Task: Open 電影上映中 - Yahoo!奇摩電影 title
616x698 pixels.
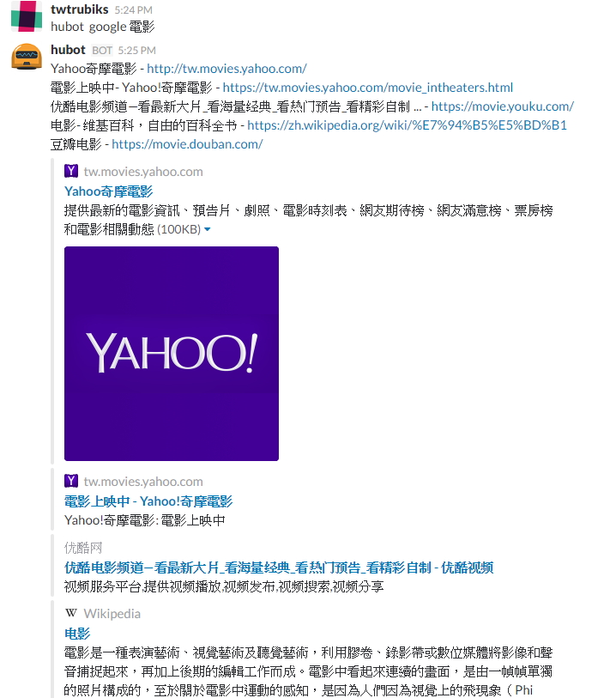Action: tap(148, 501)
